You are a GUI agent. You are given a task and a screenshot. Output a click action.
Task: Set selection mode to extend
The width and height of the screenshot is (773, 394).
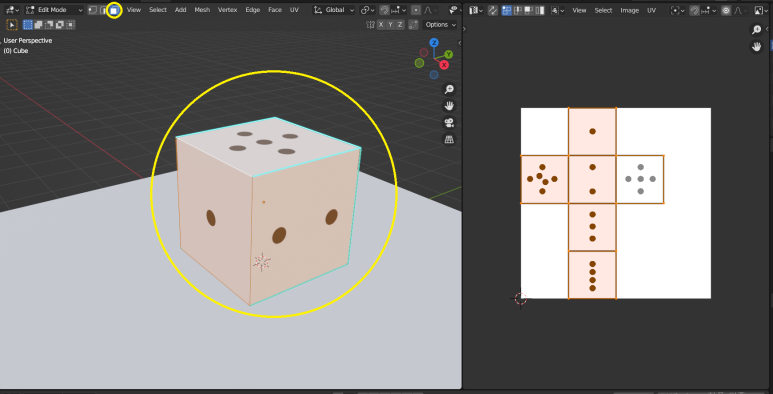(x=38, y=25)
